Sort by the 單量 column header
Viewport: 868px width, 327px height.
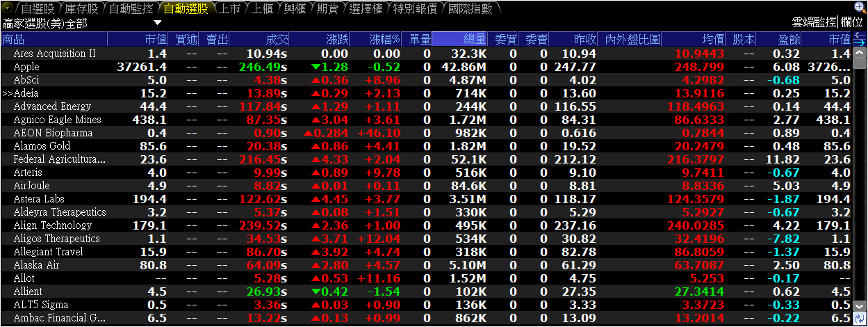pos(417,39)
